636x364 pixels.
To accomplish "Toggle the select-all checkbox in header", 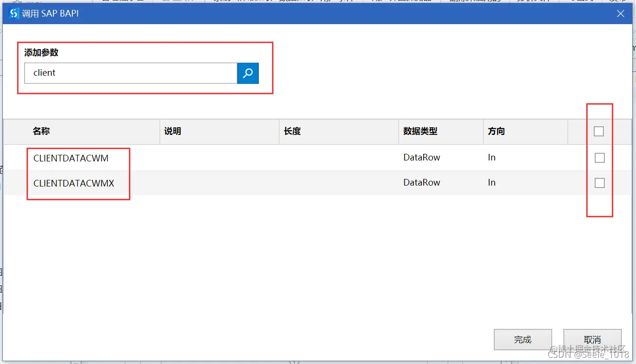I will tap(599, 131).
